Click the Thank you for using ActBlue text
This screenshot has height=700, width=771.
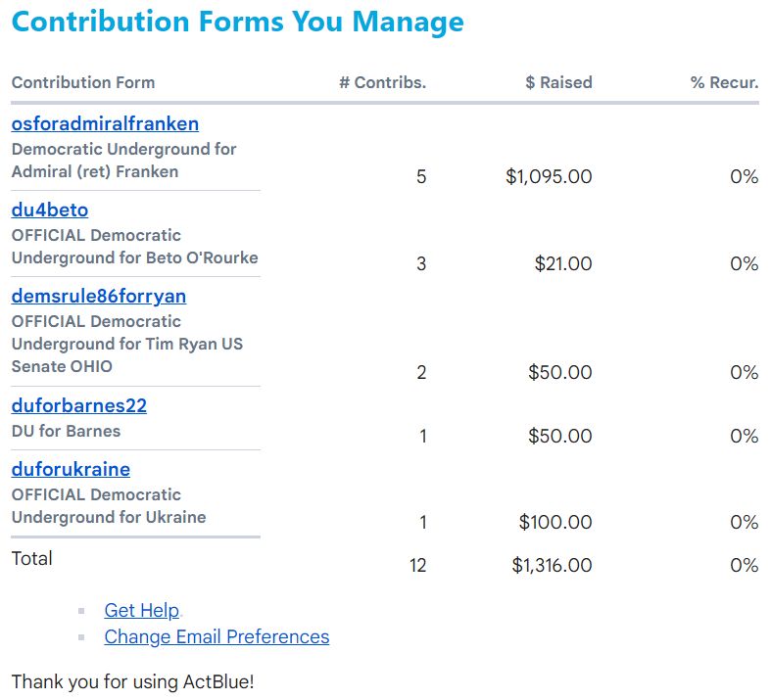pyautogui.click(x=132, y=681)
